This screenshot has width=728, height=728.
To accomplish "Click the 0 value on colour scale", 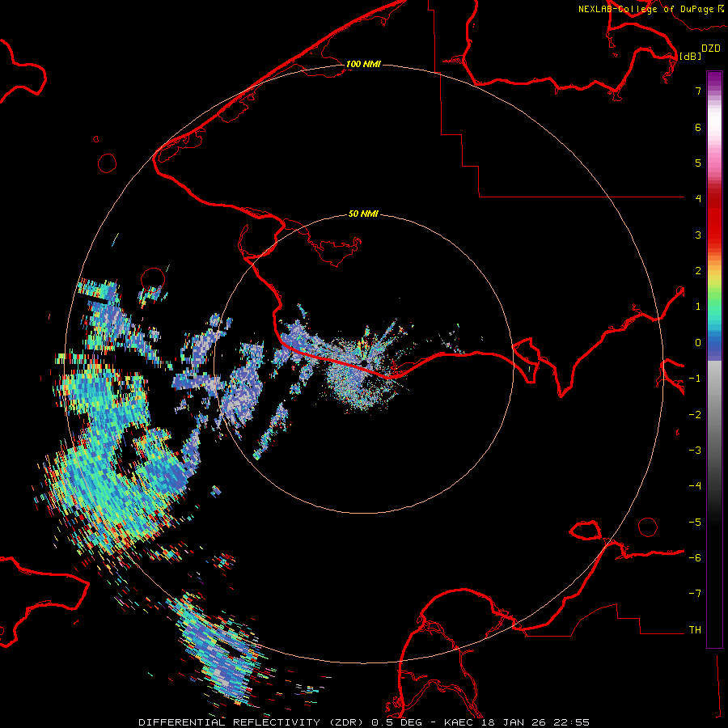I will (698, 343).
